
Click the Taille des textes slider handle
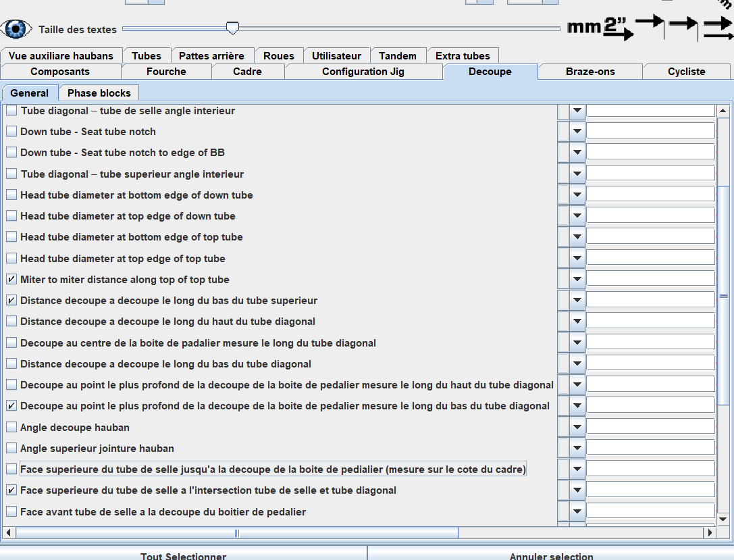232,28
